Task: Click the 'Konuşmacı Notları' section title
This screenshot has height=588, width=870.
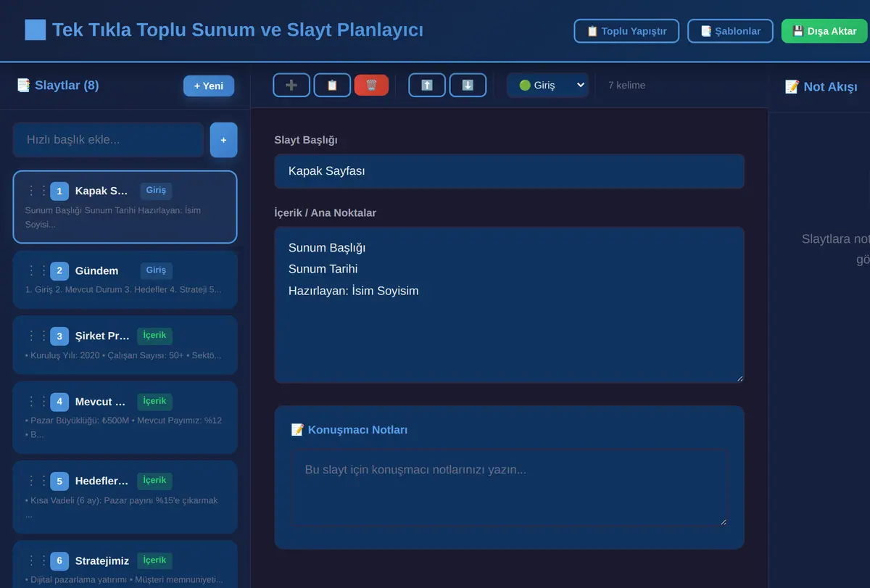Action: (x=349, y=430)
